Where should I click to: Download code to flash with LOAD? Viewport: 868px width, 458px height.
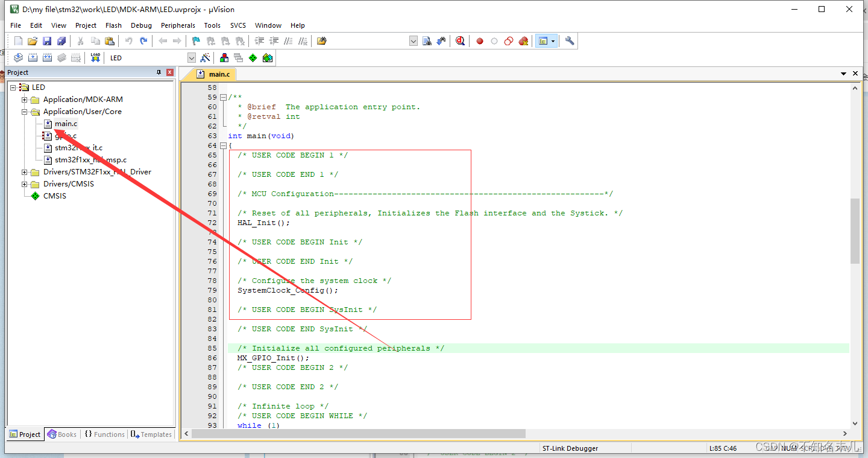[x=95, y=58]
